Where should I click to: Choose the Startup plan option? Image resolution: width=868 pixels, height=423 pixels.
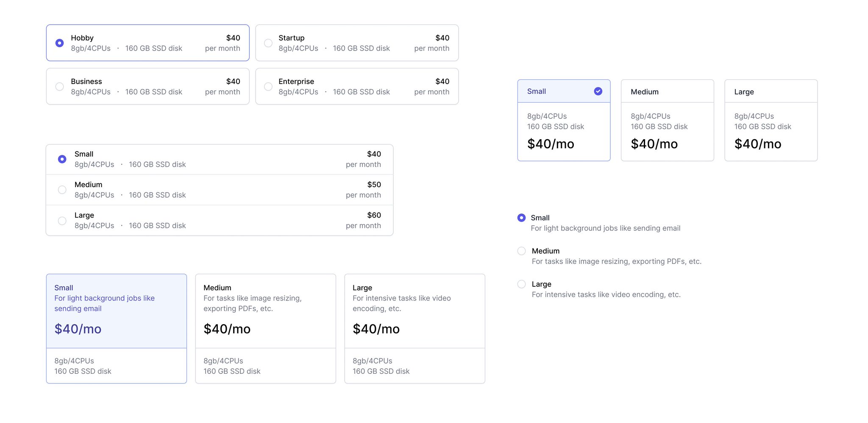click(x=268, y=43)
